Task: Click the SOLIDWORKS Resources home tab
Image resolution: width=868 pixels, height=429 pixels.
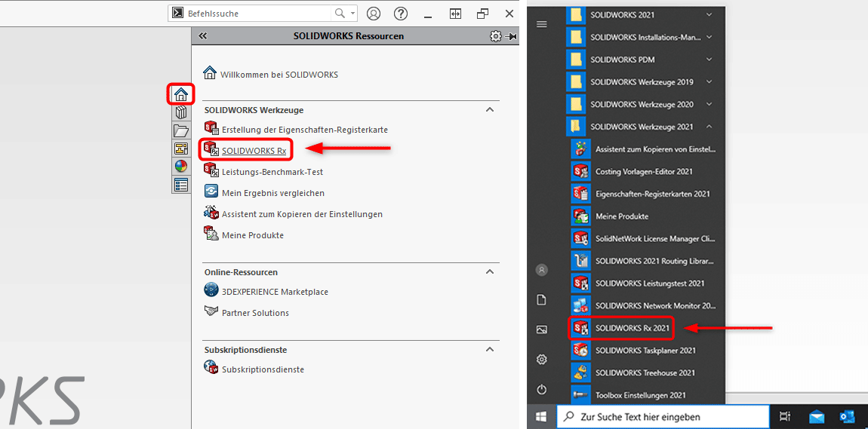Action: pos(181,94)
